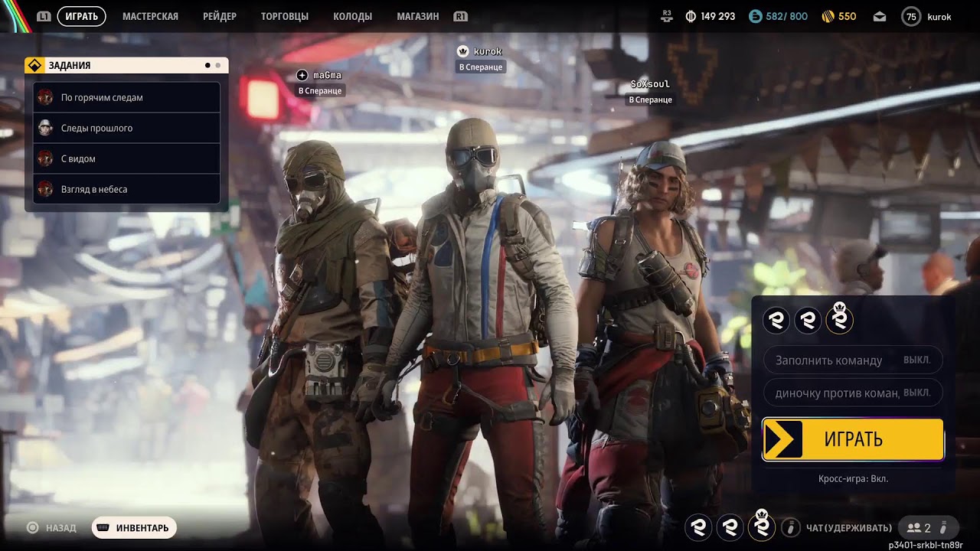Go to the ТОРГОВЦЫ tab

(285, 16)
